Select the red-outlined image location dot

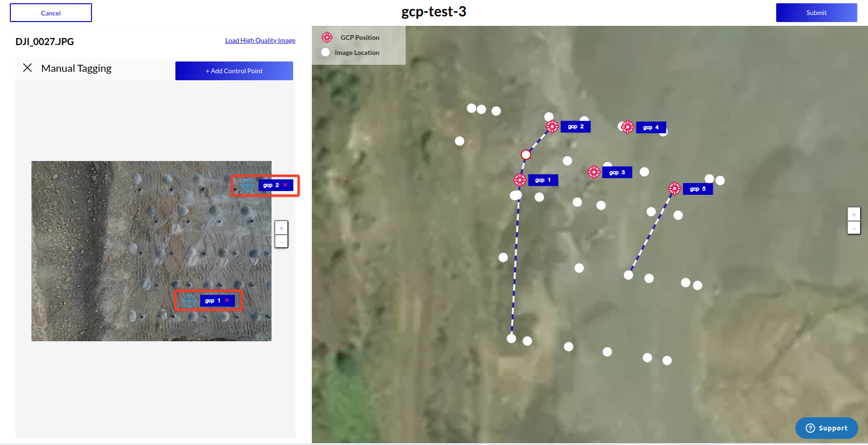(x=526, y=154)
